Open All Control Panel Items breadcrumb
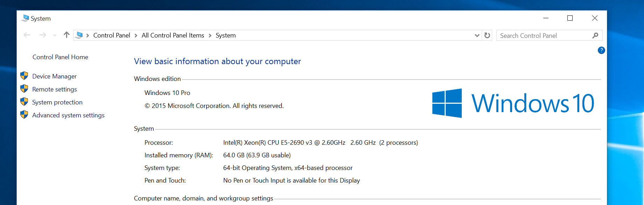The image size is (644, 205). [173, 35]
